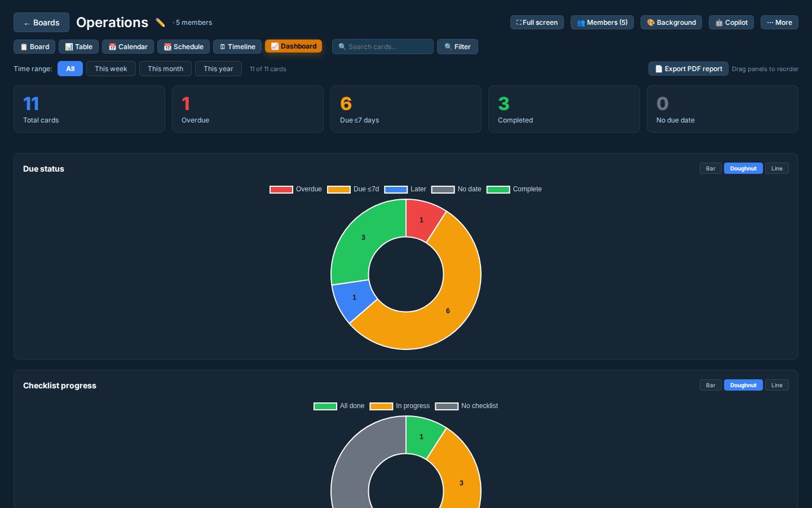The height and width of the screenshot is (508, 812).
Task: Switch to the Calendar view tab
Action: (128, 47)
